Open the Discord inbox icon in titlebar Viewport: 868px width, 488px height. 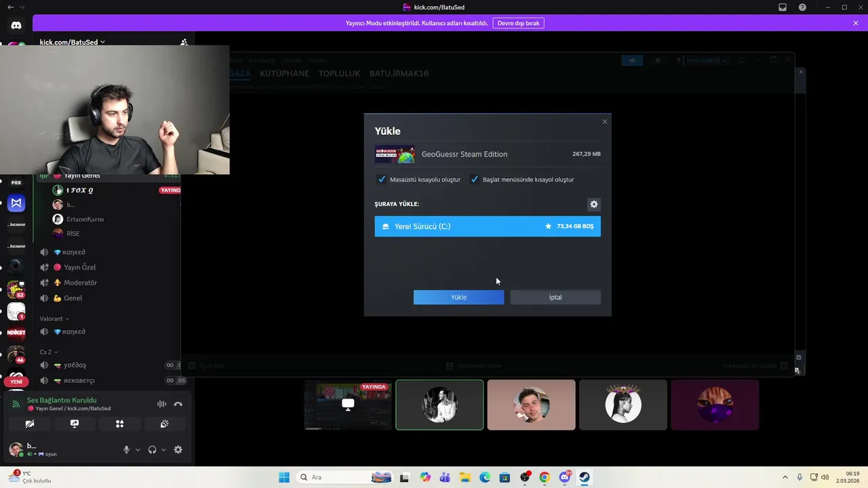coord(783,7)
